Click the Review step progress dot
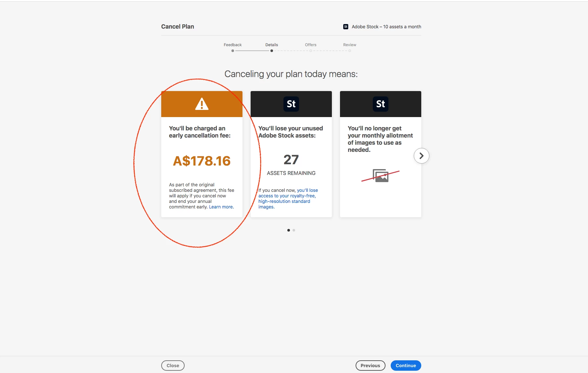The height and width of the screenshot is (373, 588). 350,51
